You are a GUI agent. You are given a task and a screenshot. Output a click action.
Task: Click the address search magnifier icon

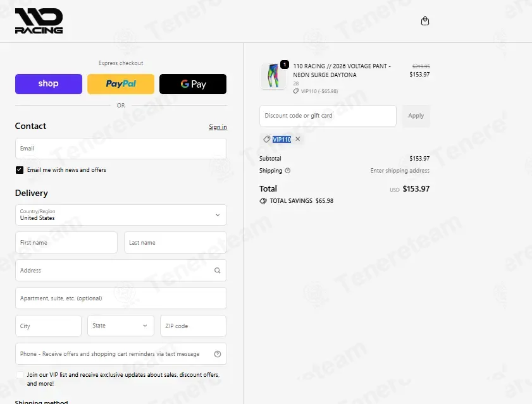[x=218, y=271]
